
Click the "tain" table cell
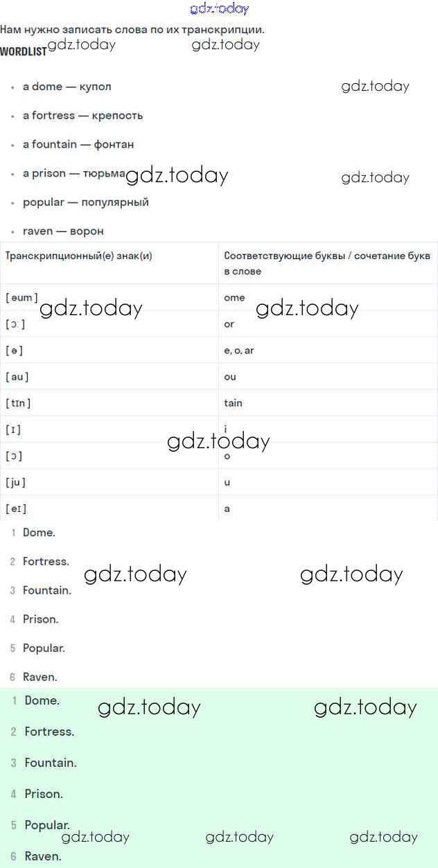(x=233, y=403)
